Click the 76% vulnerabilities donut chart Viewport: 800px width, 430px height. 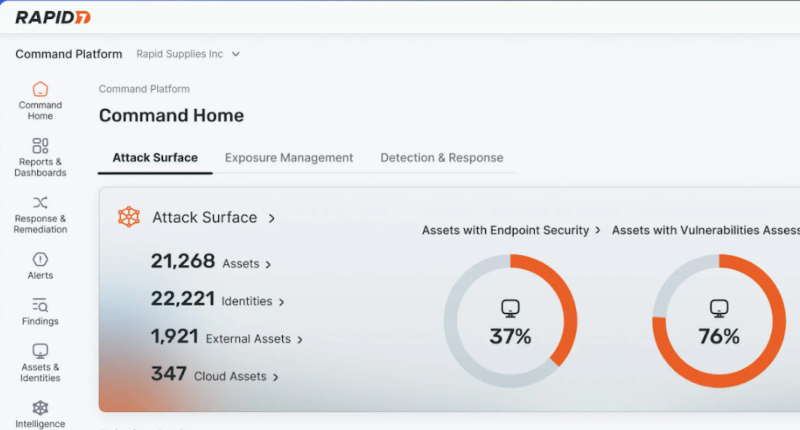click(718, 322)
